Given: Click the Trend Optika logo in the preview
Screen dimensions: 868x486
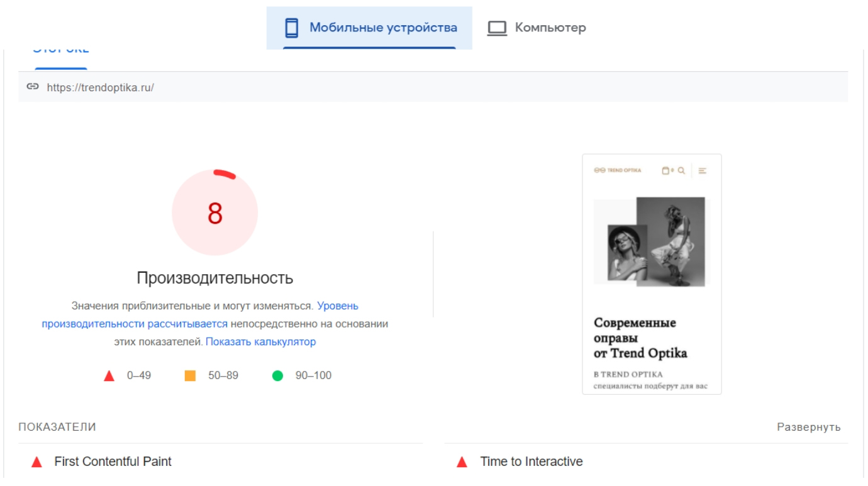Looking at the screenshot, I should click(x=618, y=170).
